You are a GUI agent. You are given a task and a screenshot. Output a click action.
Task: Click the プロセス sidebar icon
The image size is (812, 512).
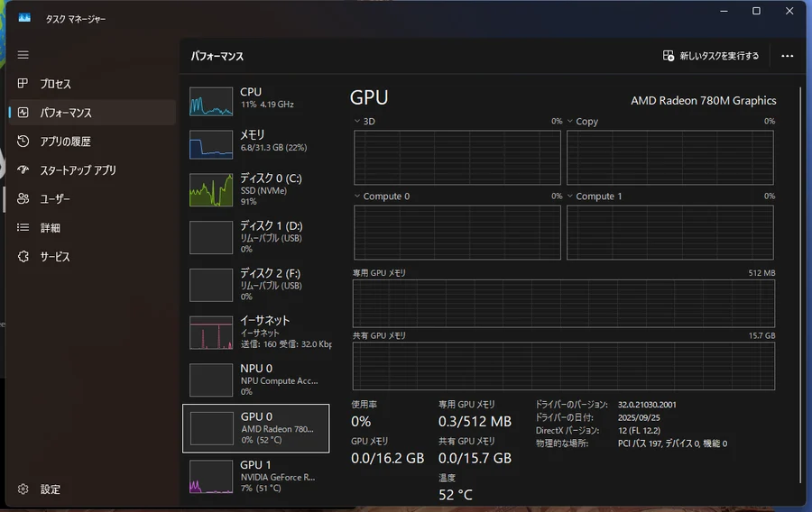point(23,83)
